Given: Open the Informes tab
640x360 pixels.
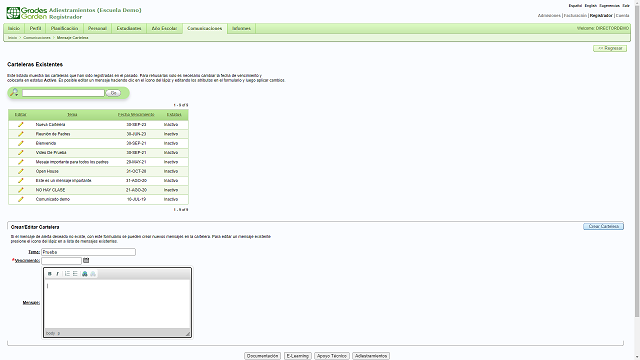Looking at the screenshot, I should coord(241,29).
